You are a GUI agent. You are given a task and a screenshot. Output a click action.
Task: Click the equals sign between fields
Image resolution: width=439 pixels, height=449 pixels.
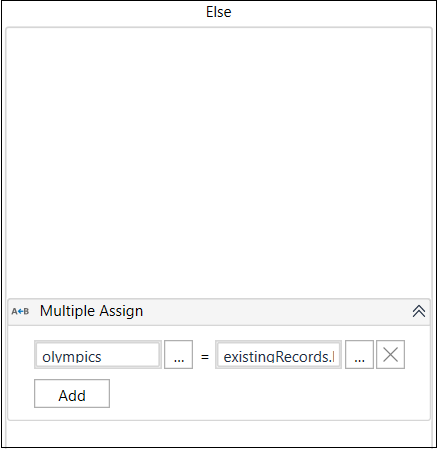tap(205, 357)
